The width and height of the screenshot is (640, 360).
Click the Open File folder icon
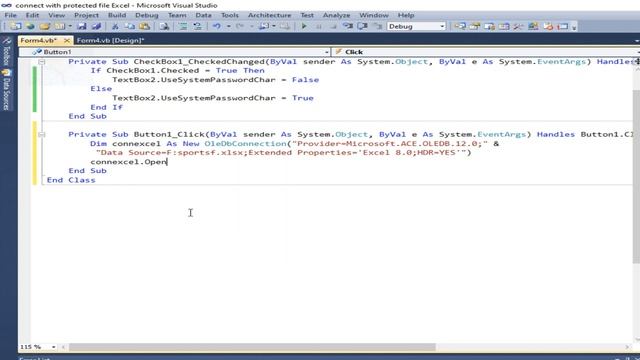(x=45, y=26)
